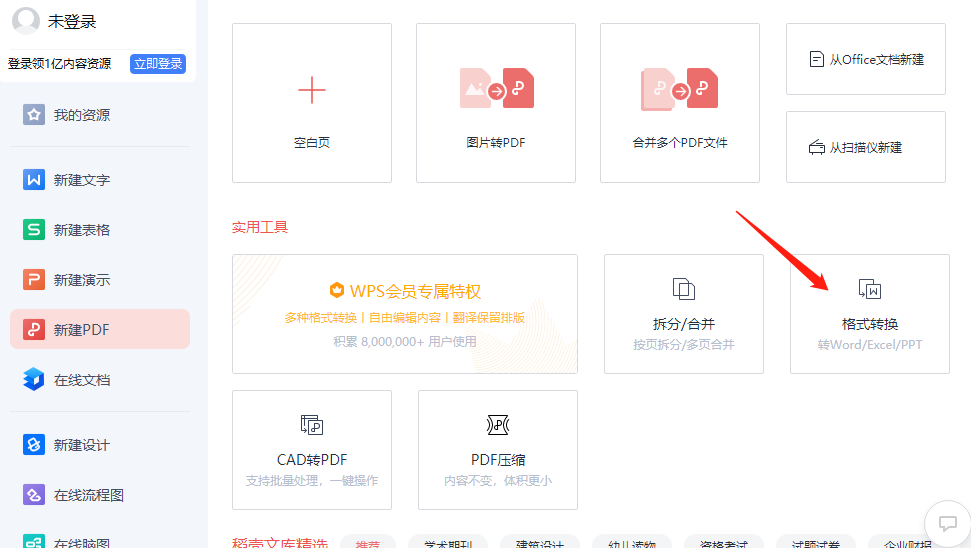Click 内容不变,体积更小 subtitle

pos(498,481)
